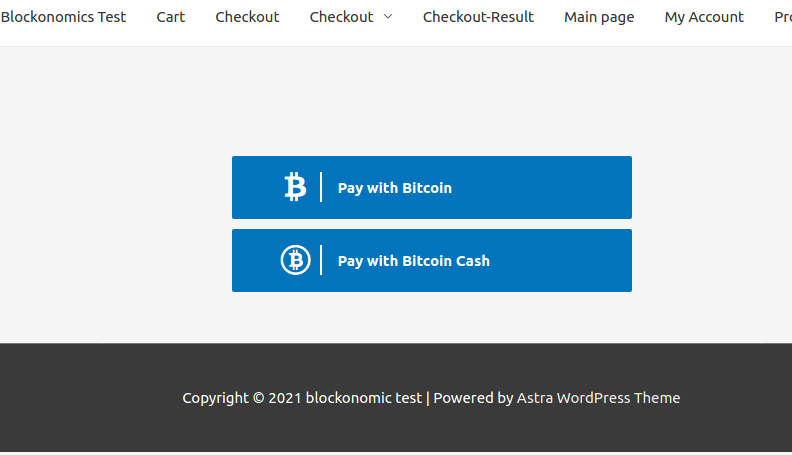The height and width of the screenshot is (455, 792).
Task: Click the separator line in Bitcoin Cash button
Action: (x=321, y=260)
